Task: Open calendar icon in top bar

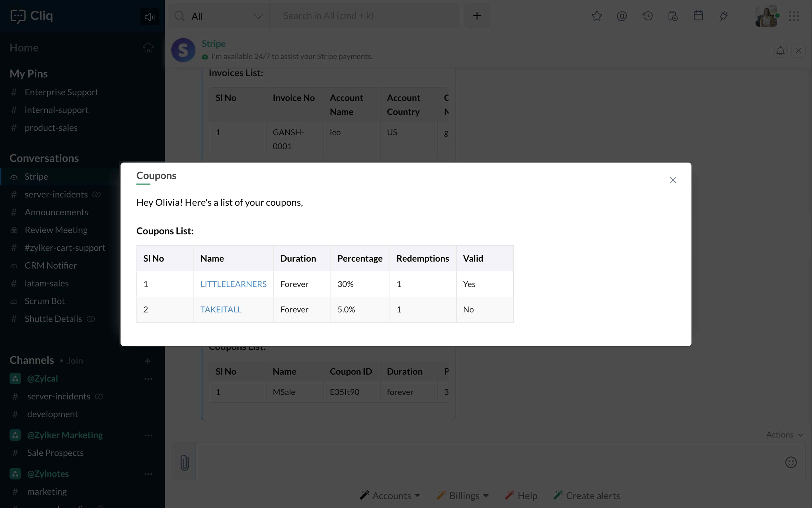Action: tap(698, 16)
